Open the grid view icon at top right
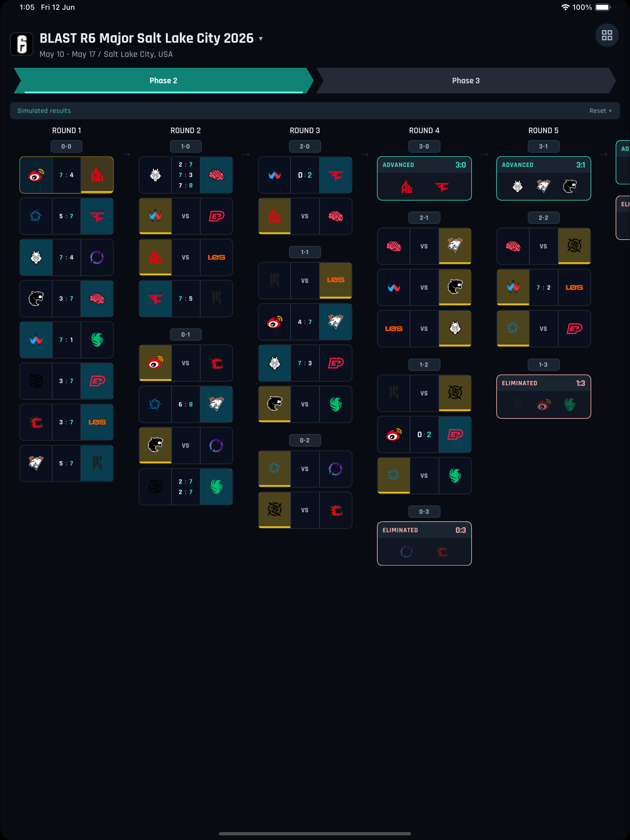Image resolution: width=630 pixels, height=840 pixels. pyautogui.click(x=607, y=35)
